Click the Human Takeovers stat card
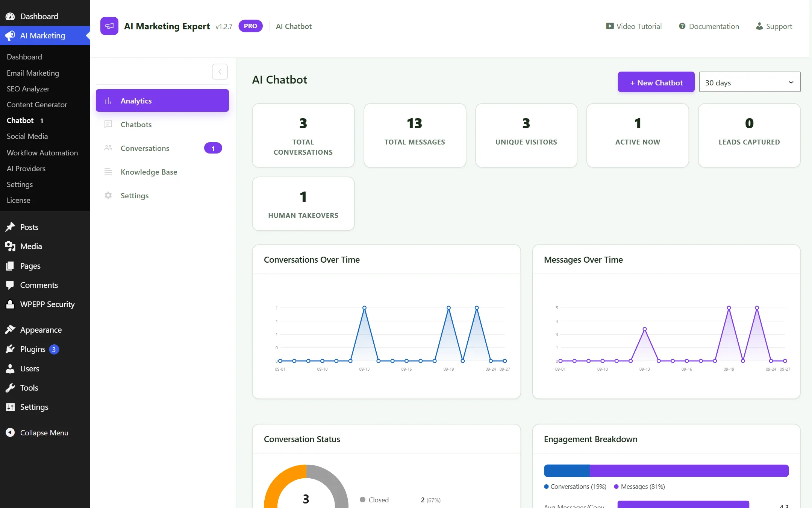Screen dimensions: 812x508 (303, 204)
